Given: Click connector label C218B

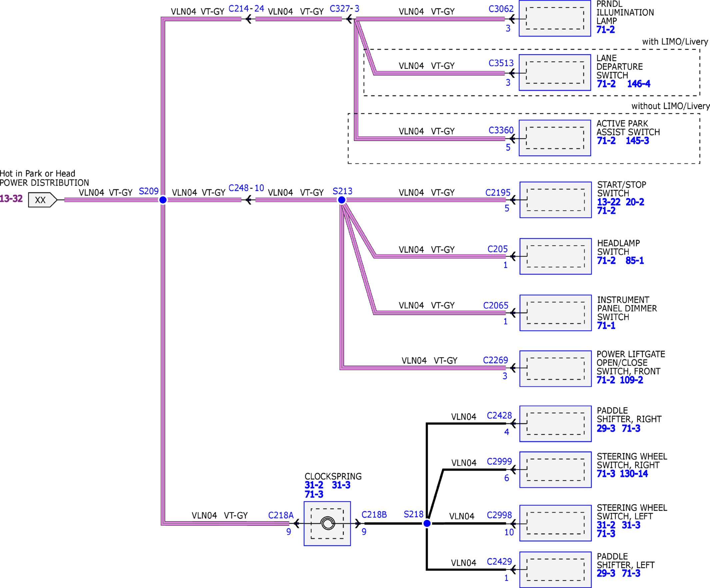Looking at the screenshot, I should 374,515.
